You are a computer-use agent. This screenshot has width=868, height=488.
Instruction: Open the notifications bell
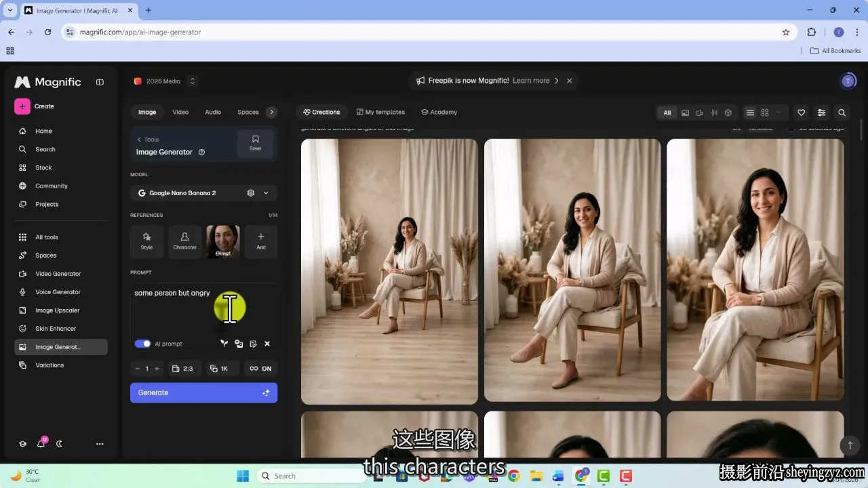(x=41, y=443)
